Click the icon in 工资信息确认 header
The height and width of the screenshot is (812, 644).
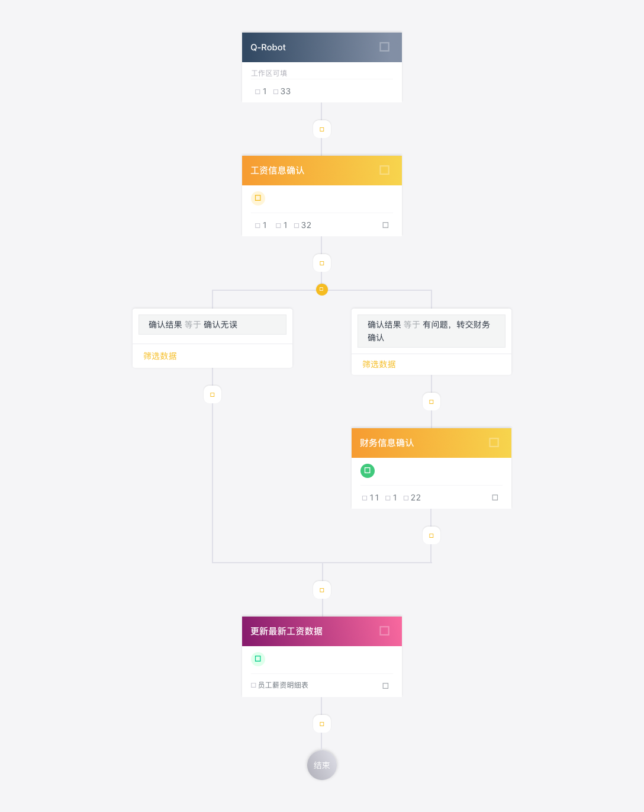tap(384, 170)
